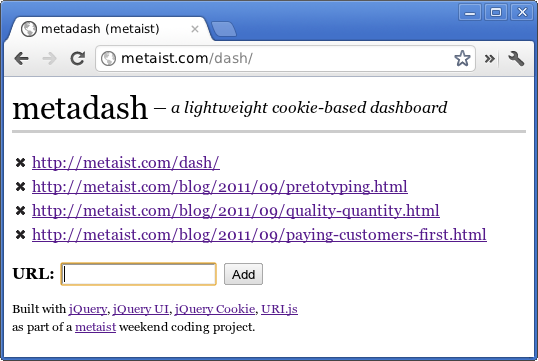Open the pretotyping.html blog link
Image resolution: width=538 pixels, height=361 pixels.
coord(220,187)
